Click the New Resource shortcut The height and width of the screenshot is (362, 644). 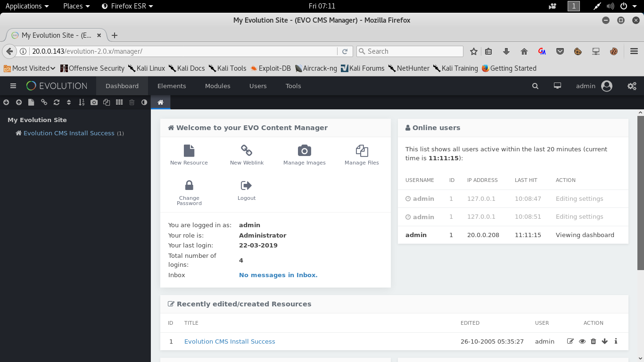pyautogui.click(x=189, y=155)
